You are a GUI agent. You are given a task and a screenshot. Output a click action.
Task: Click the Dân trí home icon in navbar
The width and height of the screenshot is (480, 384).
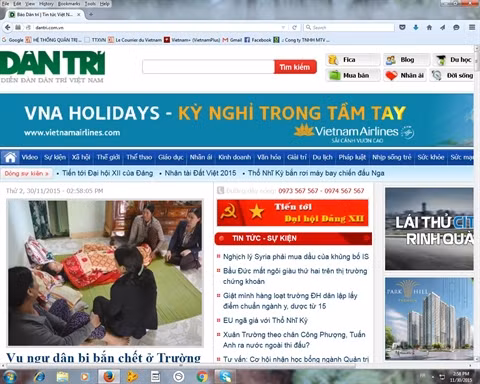tap(10, 157)
